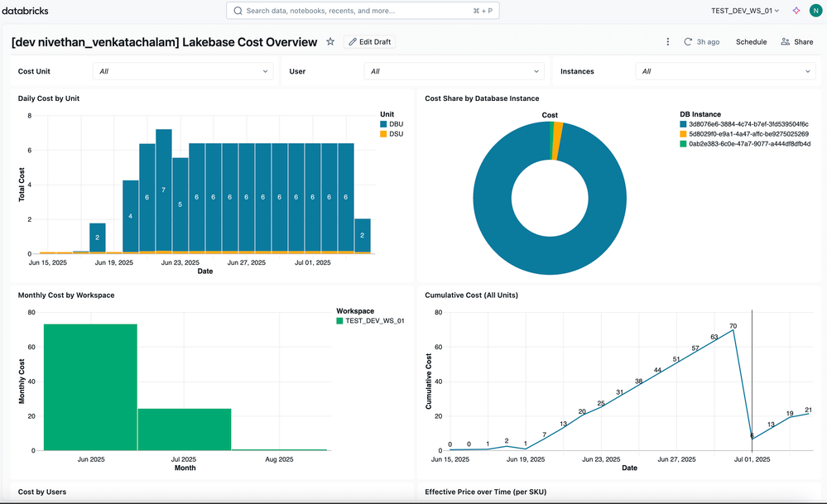Open the TEST_DEV_WS_01 workspace switcher
Viewport: 827px width, 504px height.
click(745, 11)
